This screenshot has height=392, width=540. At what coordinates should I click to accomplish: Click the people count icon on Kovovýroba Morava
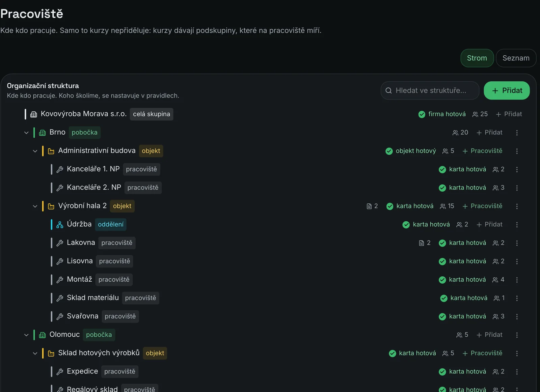tap(475, 114)
